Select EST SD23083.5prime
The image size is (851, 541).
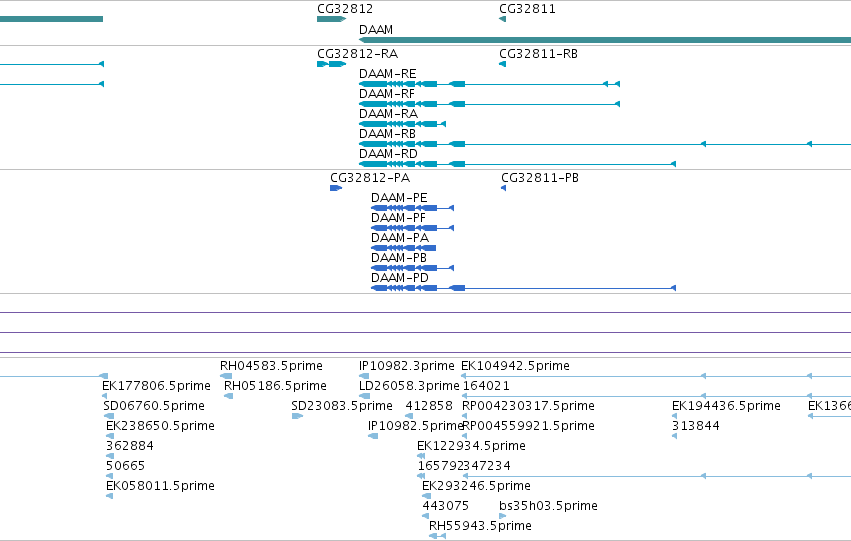[x=341, y=406]
